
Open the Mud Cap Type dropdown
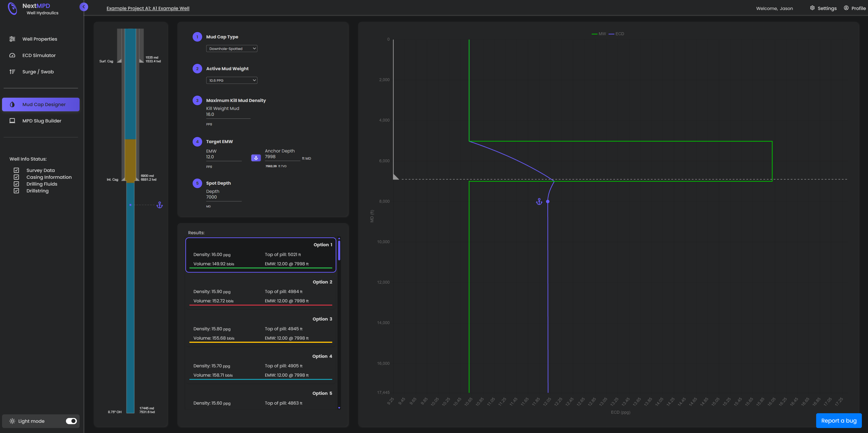231,48
